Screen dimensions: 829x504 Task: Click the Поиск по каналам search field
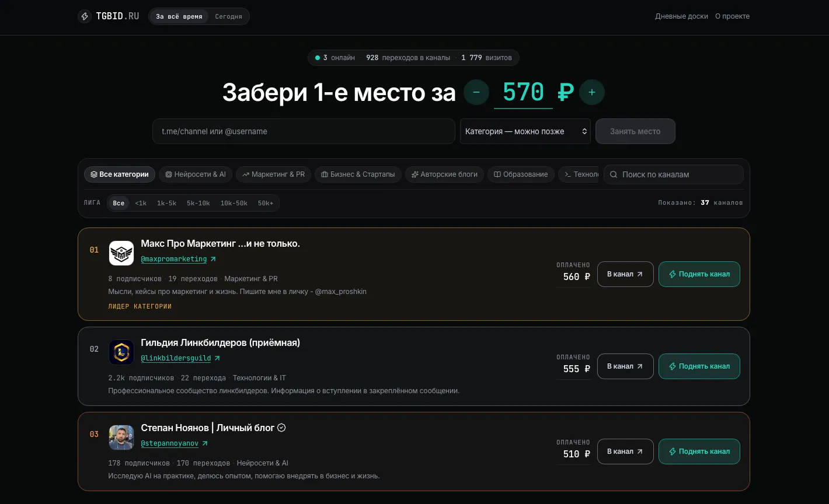[674, 174]
